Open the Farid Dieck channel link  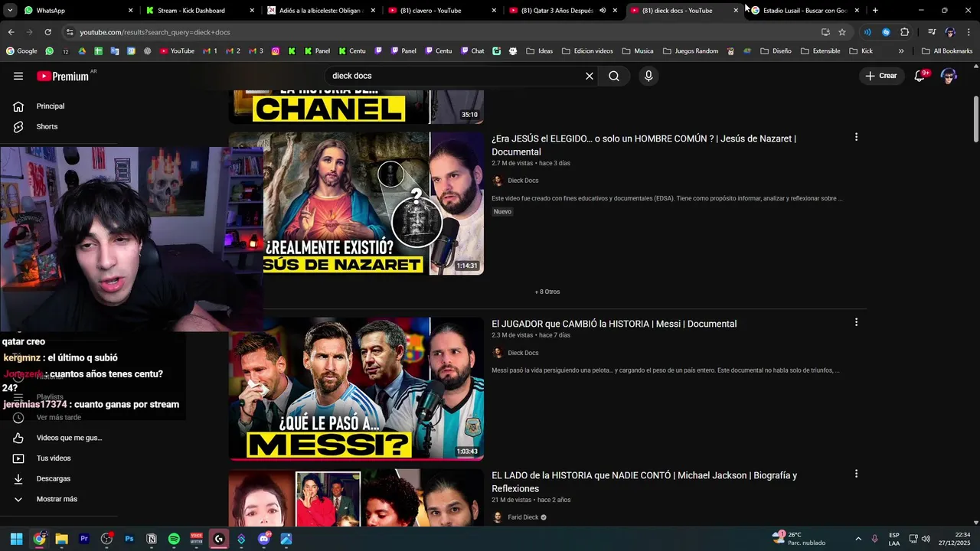(524, 517)
